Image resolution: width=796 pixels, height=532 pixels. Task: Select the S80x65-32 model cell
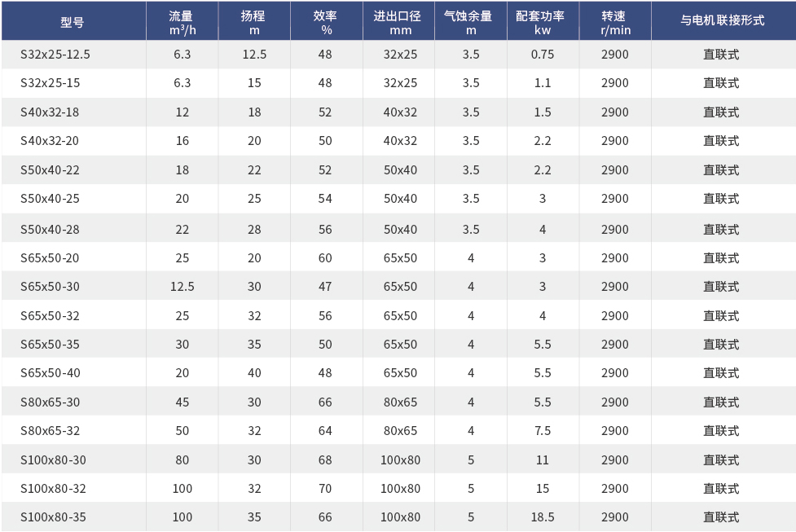50,431
